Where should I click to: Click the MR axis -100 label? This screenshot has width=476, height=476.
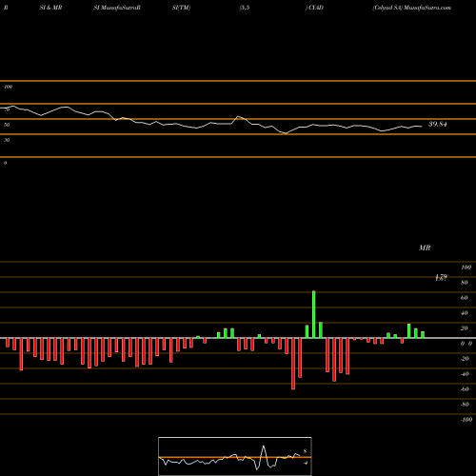coord(466,420)
